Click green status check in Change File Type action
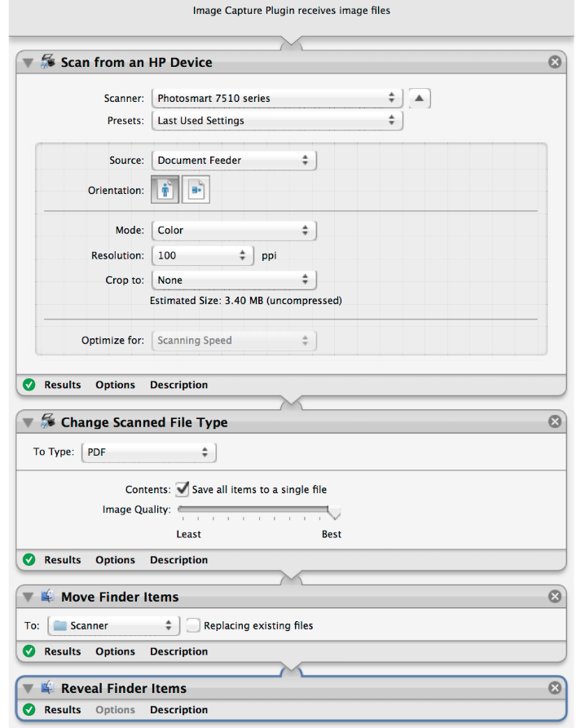Screen dimensions: 581x728 click(x=29, y=559)
